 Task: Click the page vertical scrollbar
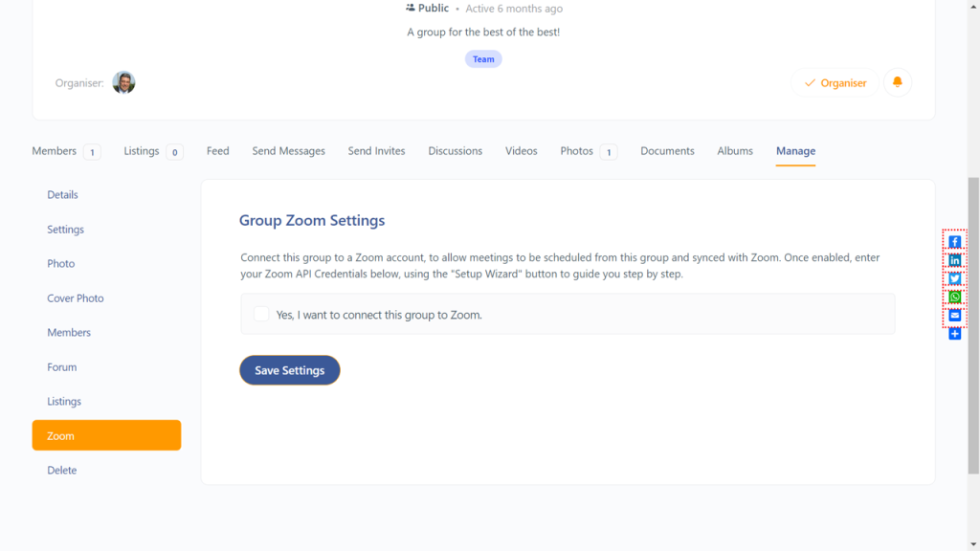(973, 325)
